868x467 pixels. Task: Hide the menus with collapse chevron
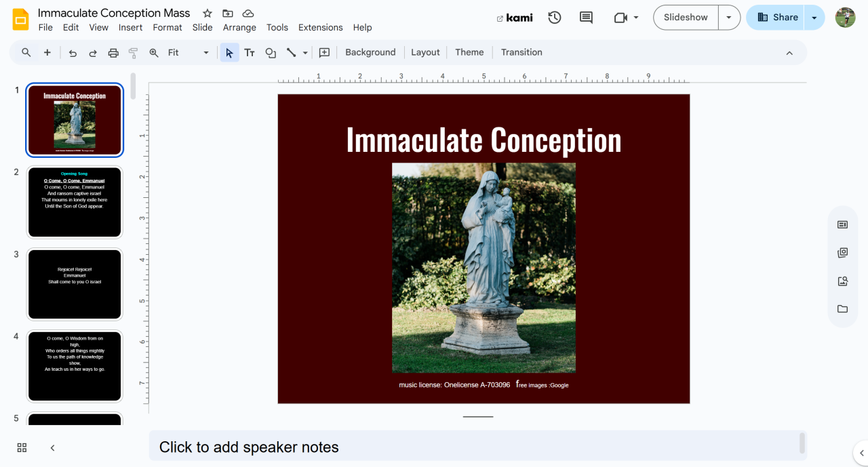789,53
